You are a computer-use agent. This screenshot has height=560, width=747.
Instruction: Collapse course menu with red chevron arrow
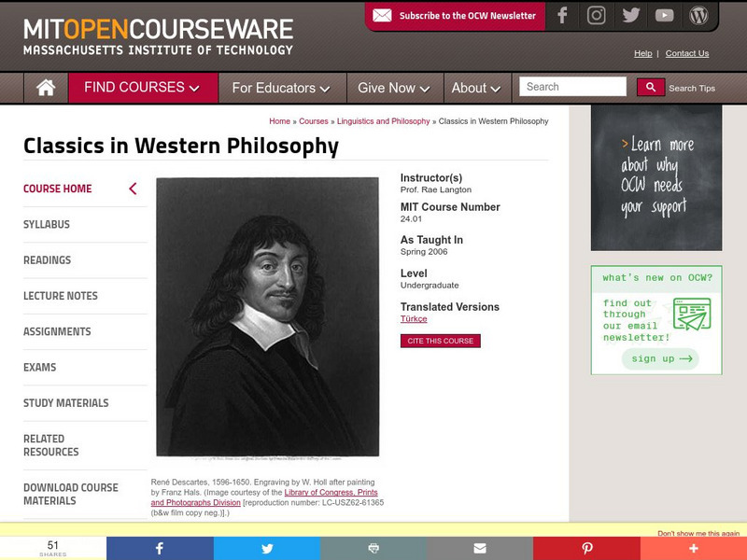coord(133,189)
